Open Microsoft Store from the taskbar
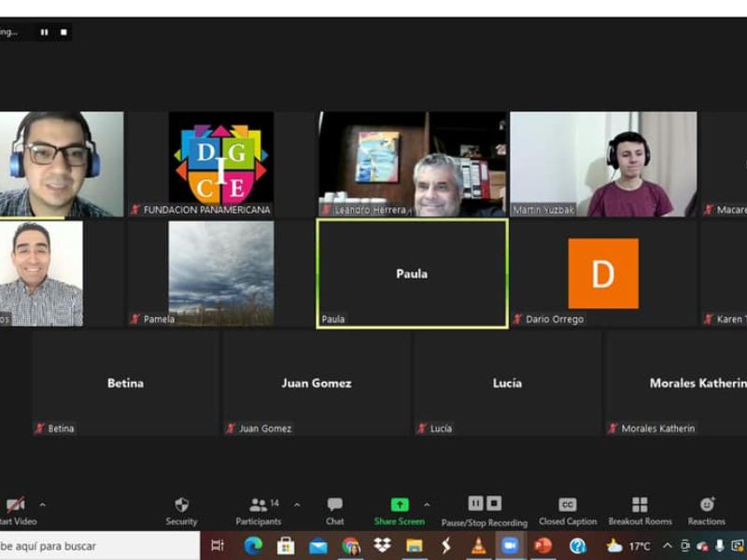 point(286,546)
